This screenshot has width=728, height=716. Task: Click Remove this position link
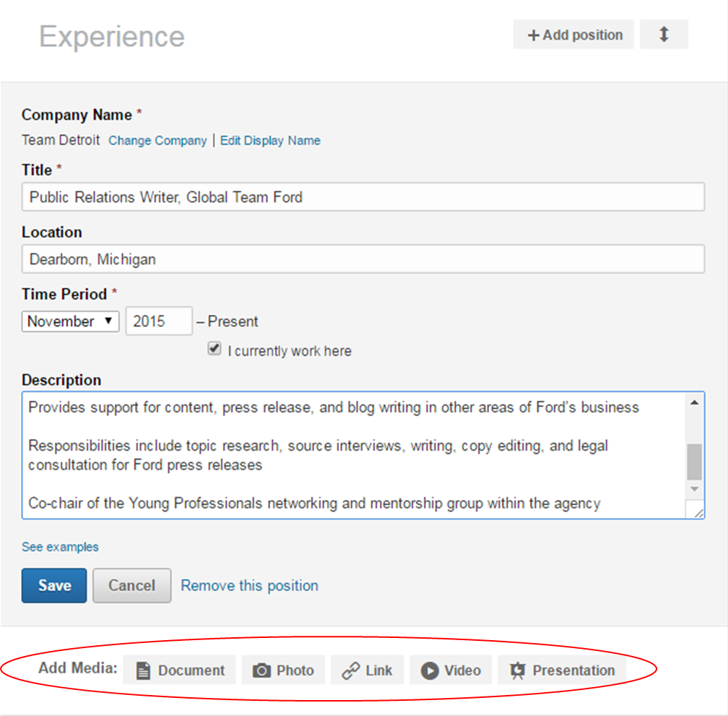pos(249,585)
